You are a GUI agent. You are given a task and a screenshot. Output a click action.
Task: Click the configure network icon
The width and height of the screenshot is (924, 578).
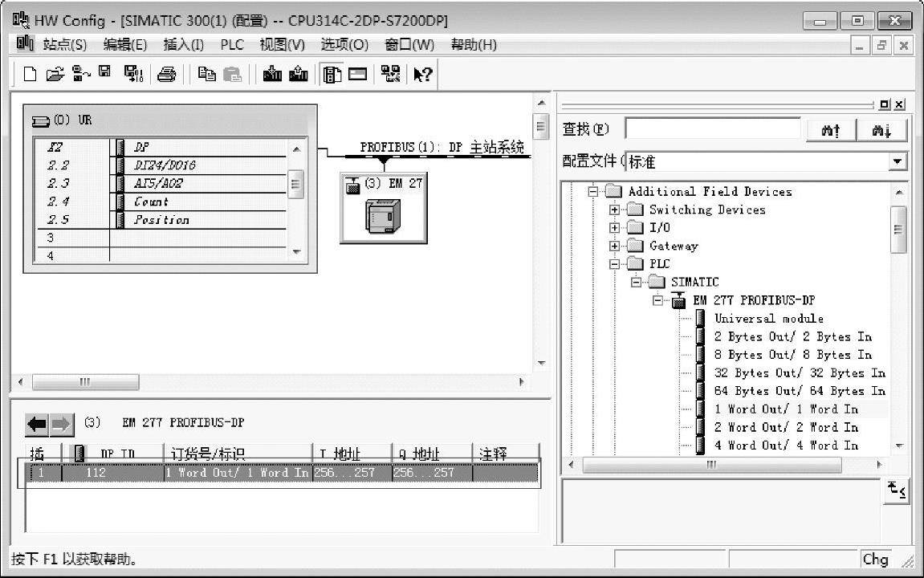[390, 74]
